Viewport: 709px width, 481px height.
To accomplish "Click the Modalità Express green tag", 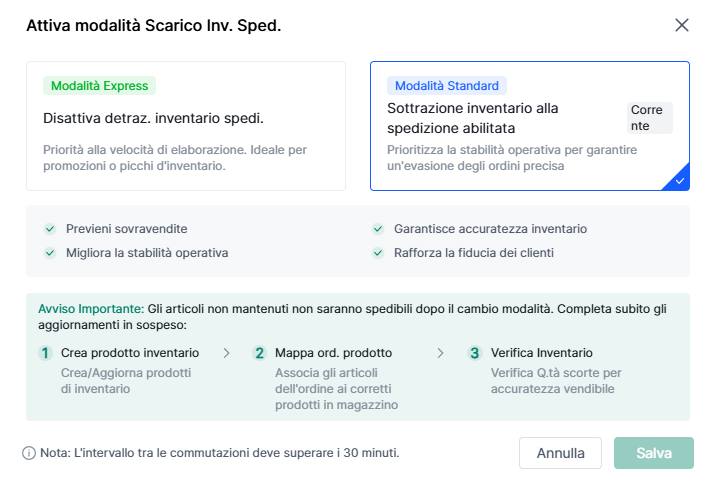I will [100, 86].
